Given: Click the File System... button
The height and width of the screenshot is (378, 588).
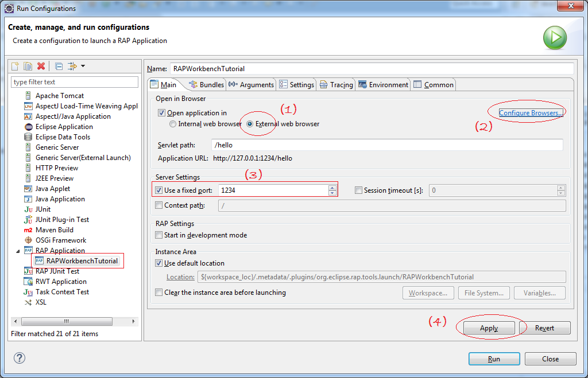Looking at the screenshot, I should click(x=483, y=293).
